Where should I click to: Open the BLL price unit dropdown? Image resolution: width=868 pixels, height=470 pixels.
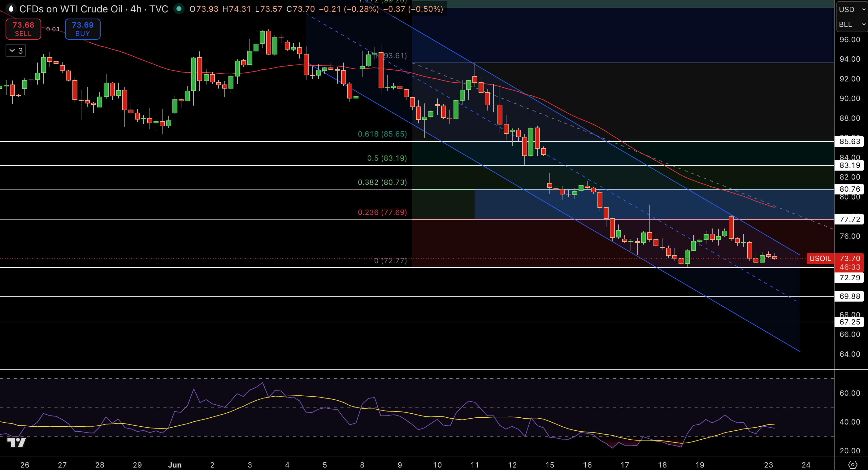[852, 24]
